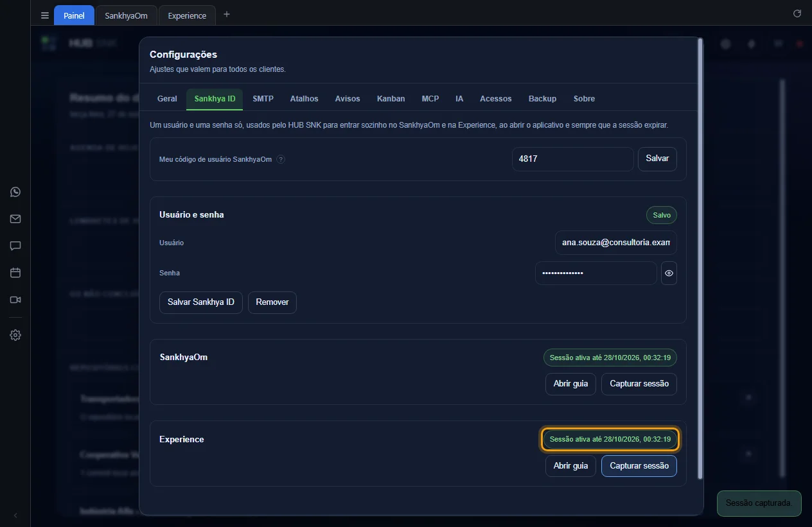Viewport: 812px width, 527px height.
Task: Click the settings gear in the sidebar
Action: (15, 335)
